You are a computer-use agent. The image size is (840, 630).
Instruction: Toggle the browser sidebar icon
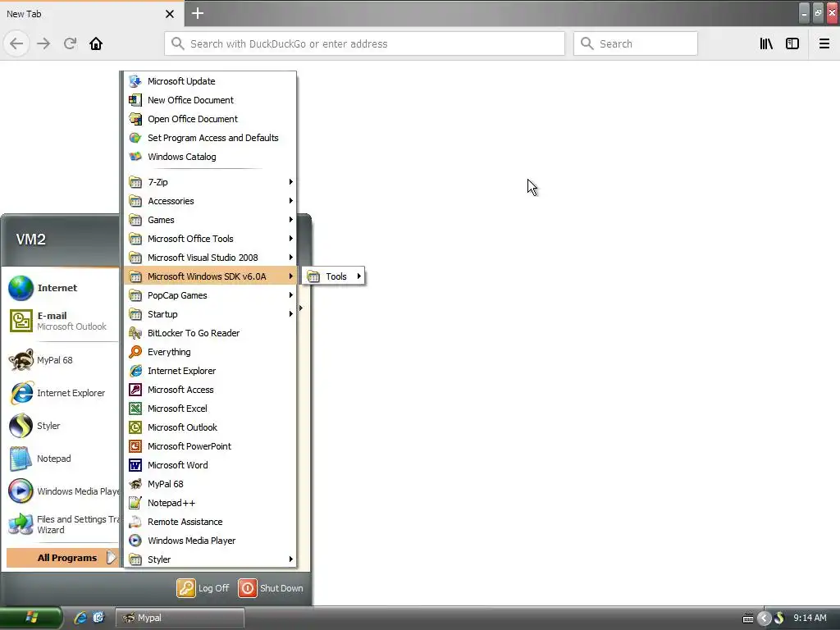click(x=792, y=43)
